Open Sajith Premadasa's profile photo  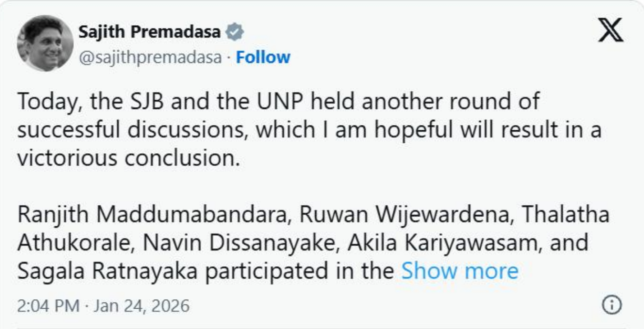click(x=45, y=43)
